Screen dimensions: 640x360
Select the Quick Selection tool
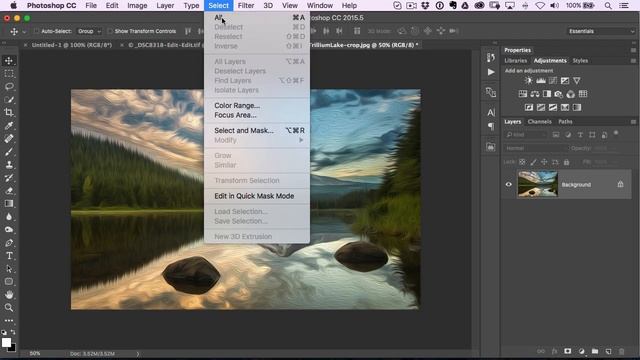coord(9,100)
